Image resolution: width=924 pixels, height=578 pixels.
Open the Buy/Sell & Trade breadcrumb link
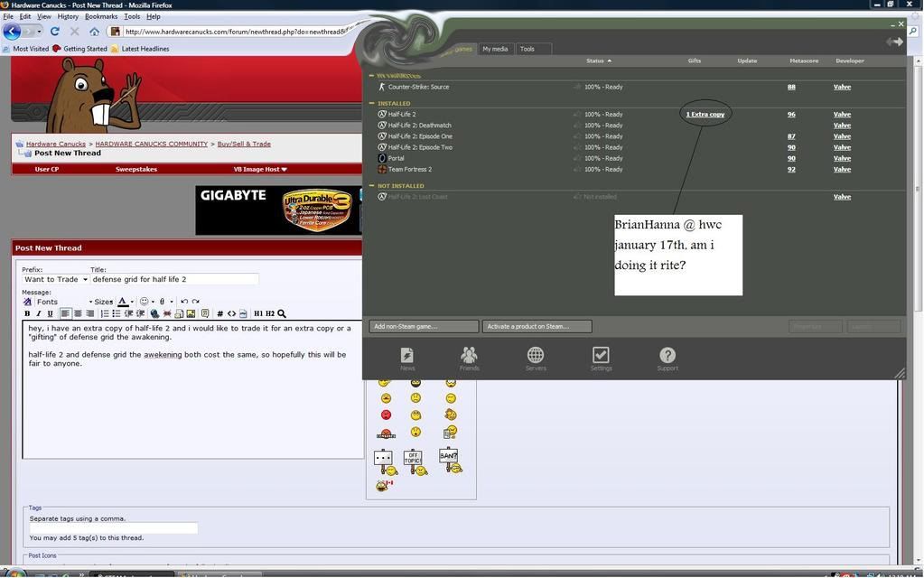point(244,144)
